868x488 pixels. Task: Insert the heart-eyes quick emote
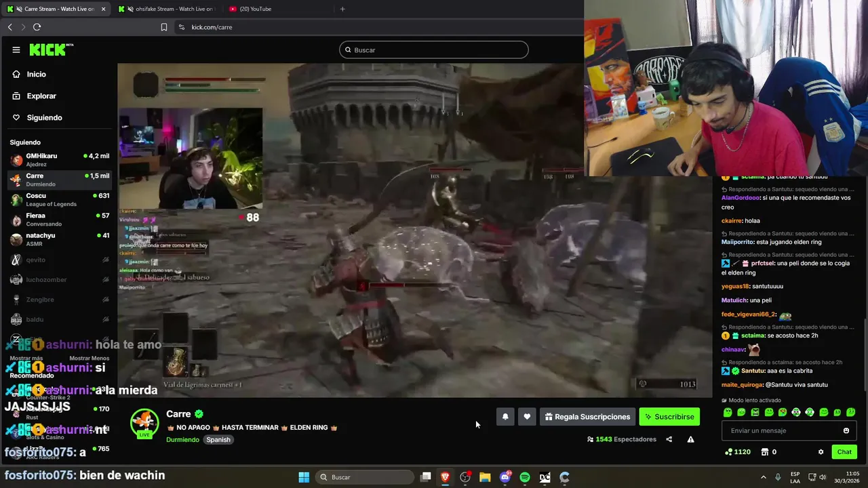click(783, 412)
